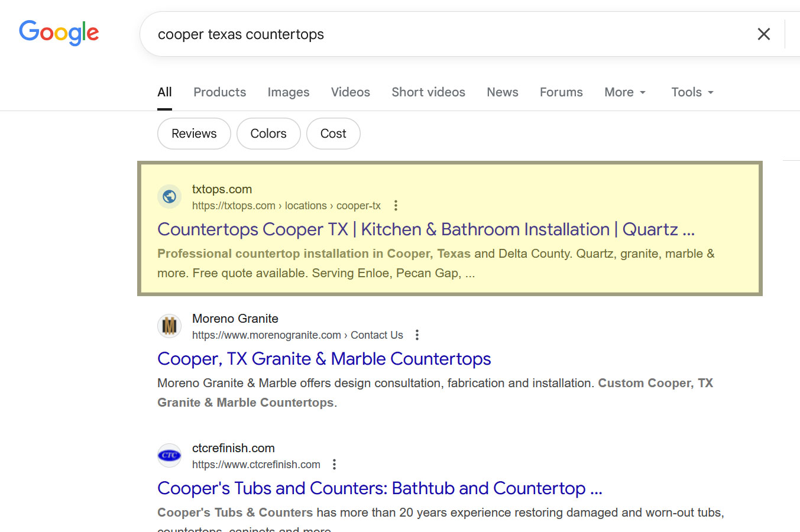Open the Cooper, TX Granite & Marble Countertops link
Screen dimensions: 800x532
click(x=324, y=359)
